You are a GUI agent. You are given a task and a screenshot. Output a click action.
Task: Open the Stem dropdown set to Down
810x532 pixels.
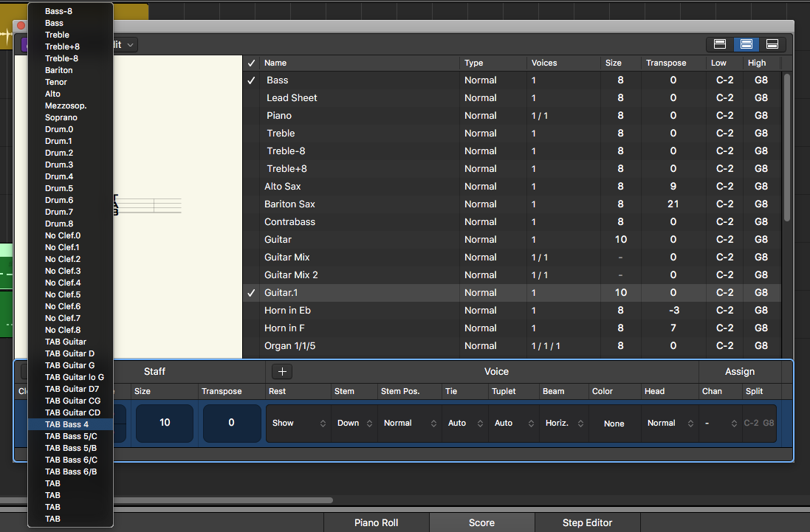click(x=354, y=424)
